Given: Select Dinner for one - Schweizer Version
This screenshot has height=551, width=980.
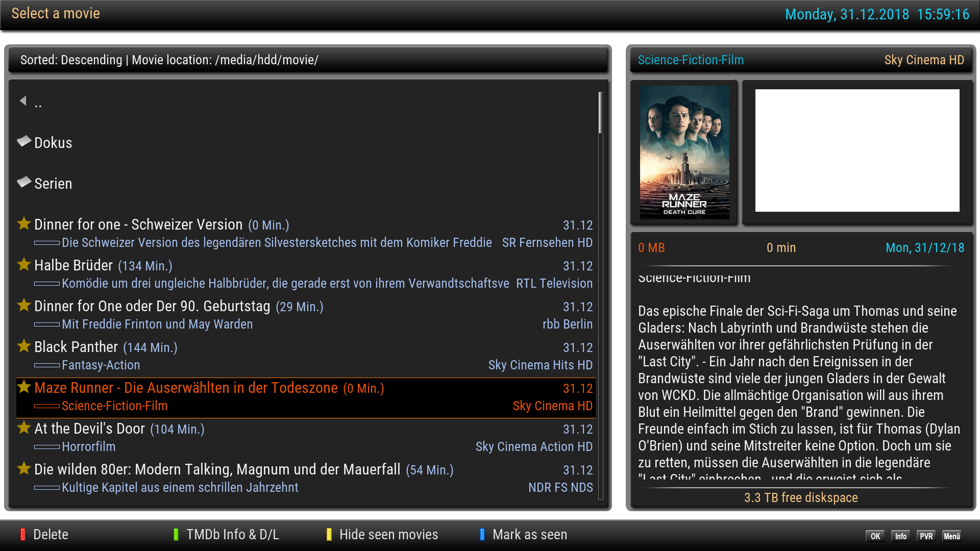Looking at the screenshot, I should click(x=138, y=225).
